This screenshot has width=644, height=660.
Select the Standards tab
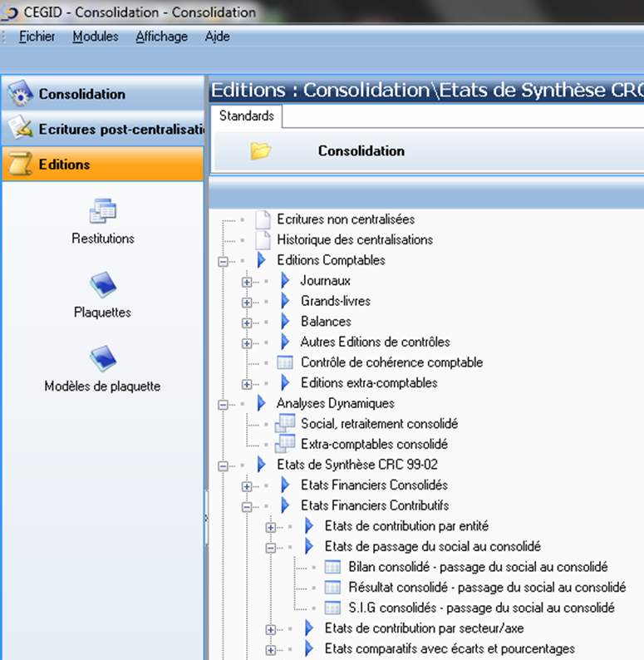pos(247,116)
